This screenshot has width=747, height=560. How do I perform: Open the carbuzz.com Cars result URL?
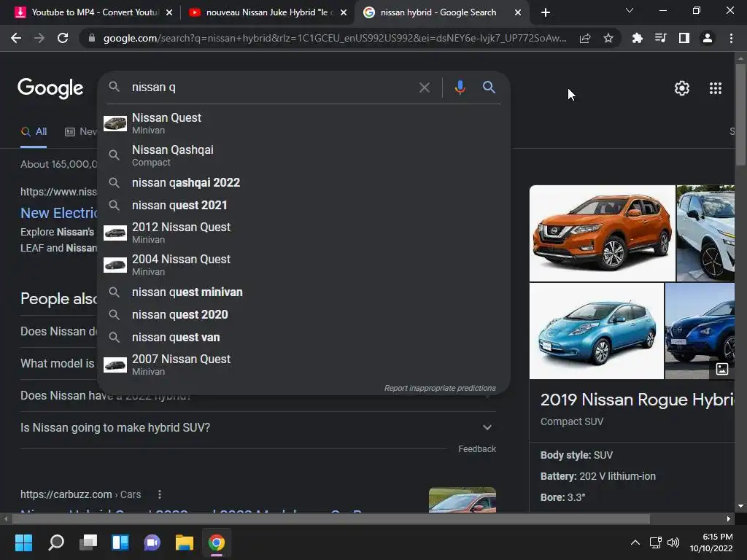tap(80, 494)
